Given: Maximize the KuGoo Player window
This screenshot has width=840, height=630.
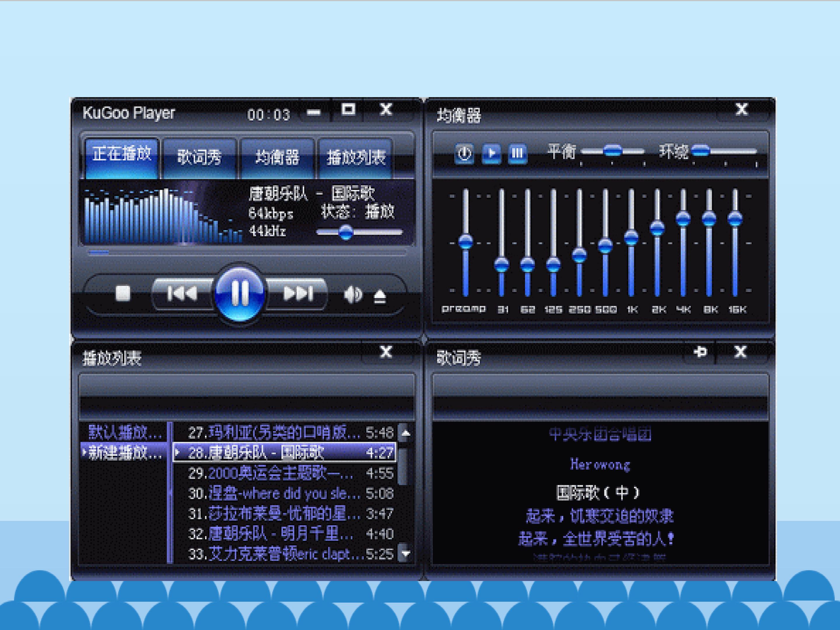Looking at the screenshot, I should point(348,110).
